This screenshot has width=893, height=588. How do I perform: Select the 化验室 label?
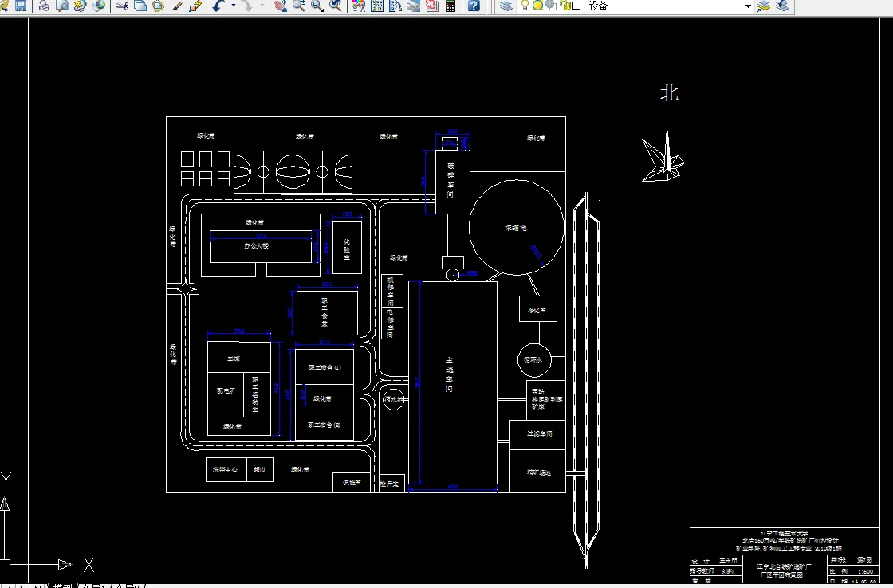click(x=347, y=249)
